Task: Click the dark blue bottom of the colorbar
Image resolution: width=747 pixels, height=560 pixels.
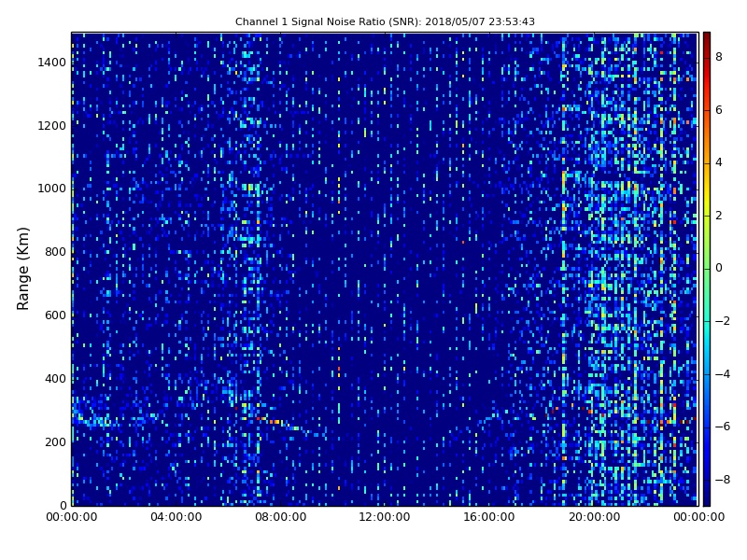Action: 707,497
